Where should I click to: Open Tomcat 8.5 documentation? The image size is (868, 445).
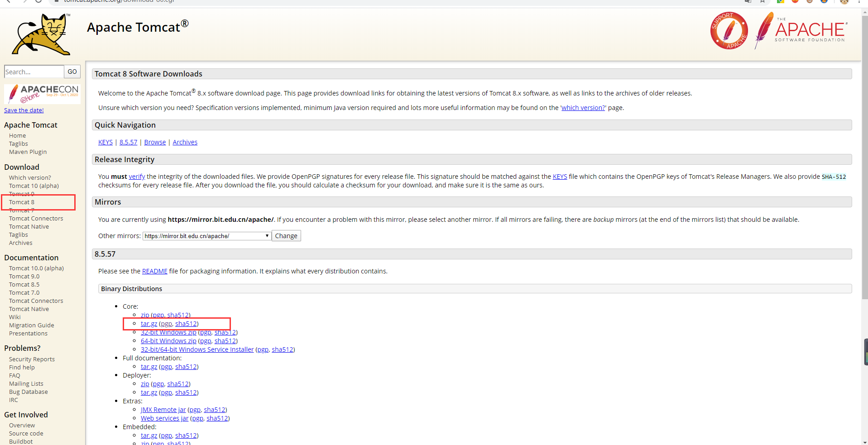pos(24,284)
